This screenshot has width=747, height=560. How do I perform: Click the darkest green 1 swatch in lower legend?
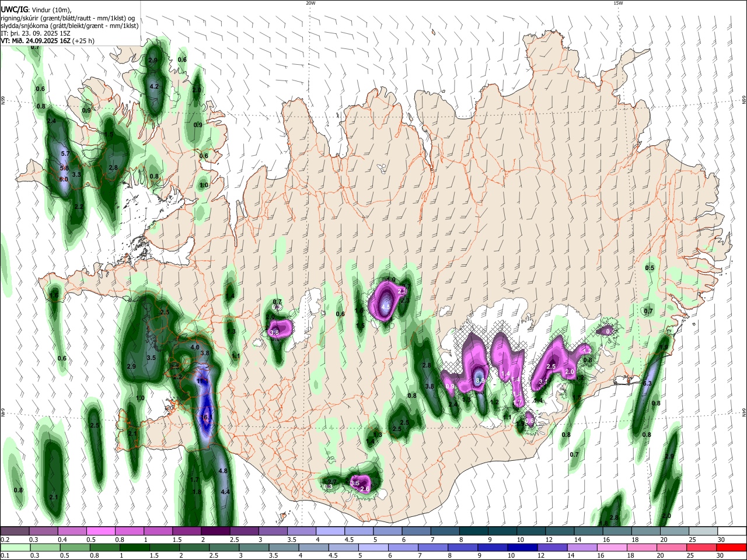point(134,548)
